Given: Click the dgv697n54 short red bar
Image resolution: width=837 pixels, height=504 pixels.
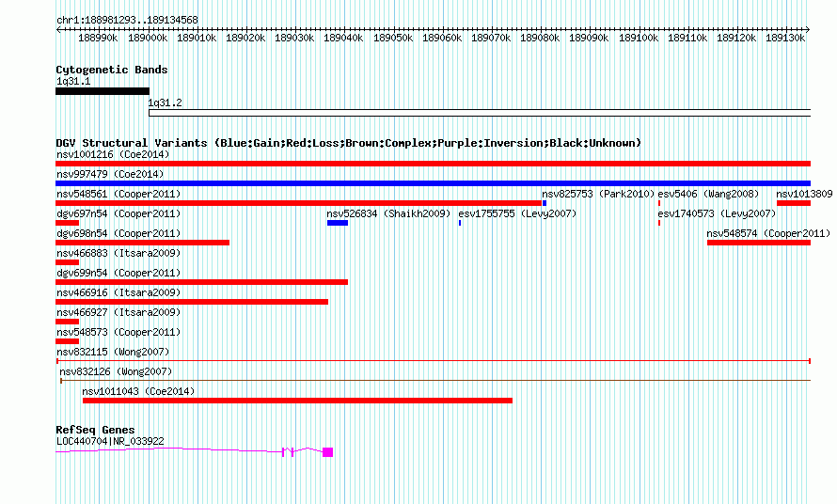Looking at the screenshot, I should tap(68, 223).
